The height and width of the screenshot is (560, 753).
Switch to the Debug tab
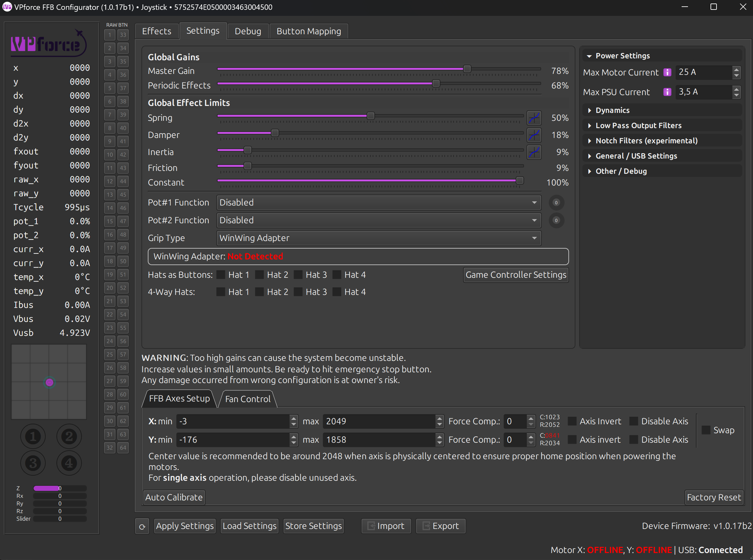(248, 31)
